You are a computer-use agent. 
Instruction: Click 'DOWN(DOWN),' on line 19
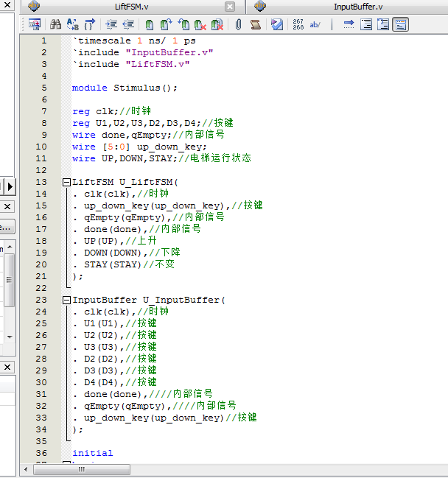pos(116,253)
